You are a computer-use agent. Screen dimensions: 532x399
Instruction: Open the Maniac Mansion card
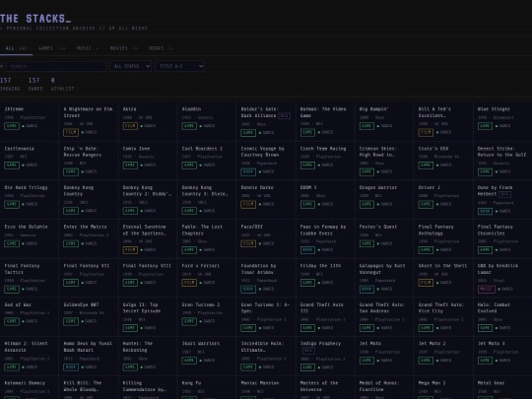pyautogui.click(x=266, y=387)
